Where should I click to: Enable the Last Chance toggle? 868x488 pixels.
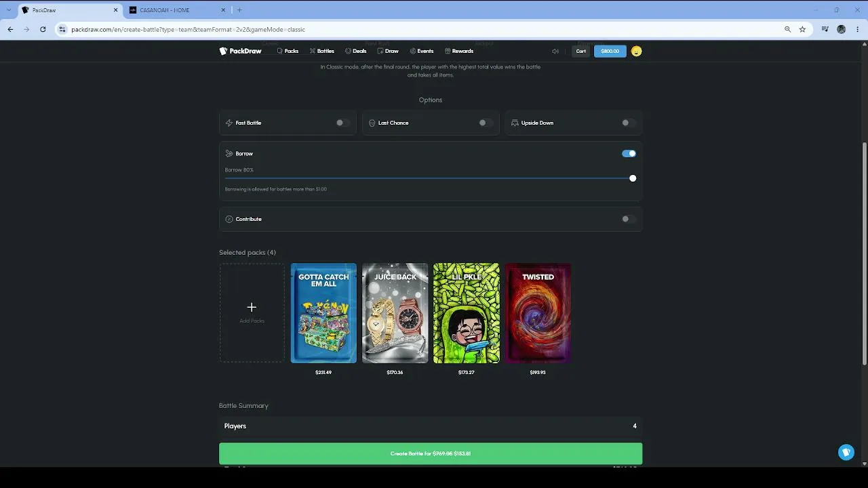point(486,123)
